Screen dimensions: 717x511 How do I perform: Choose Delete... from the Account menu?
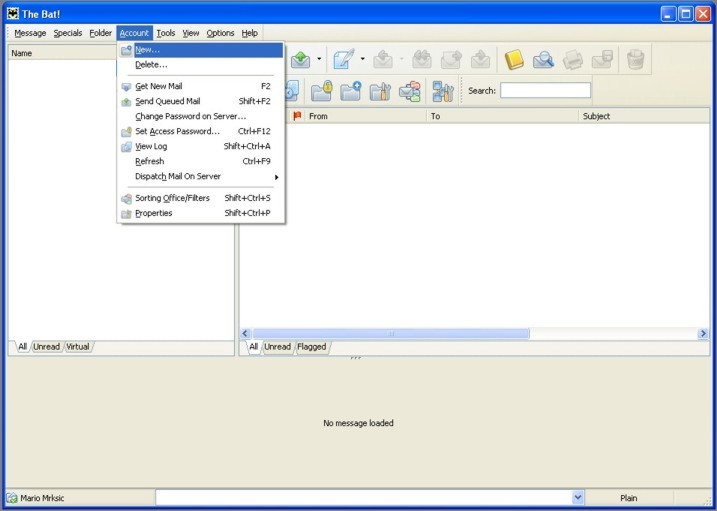click(x=201, y=65)
